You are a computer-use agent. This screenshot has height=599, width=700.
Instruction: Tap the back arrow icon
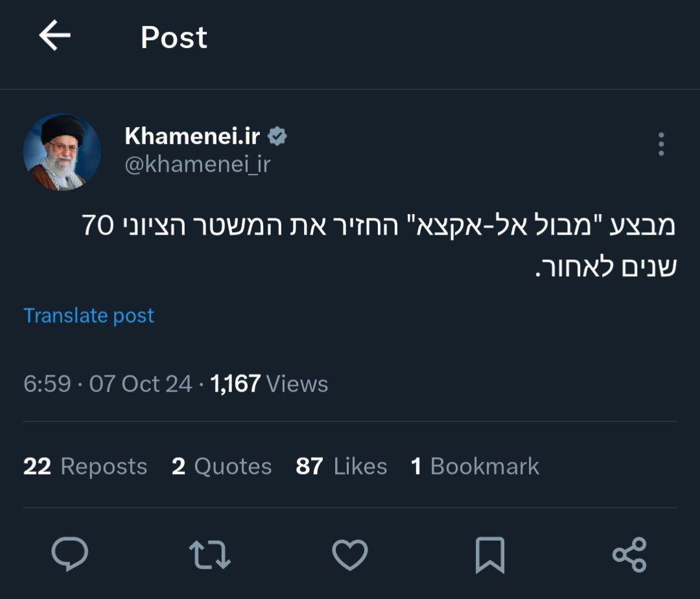[x=56, y=36]
